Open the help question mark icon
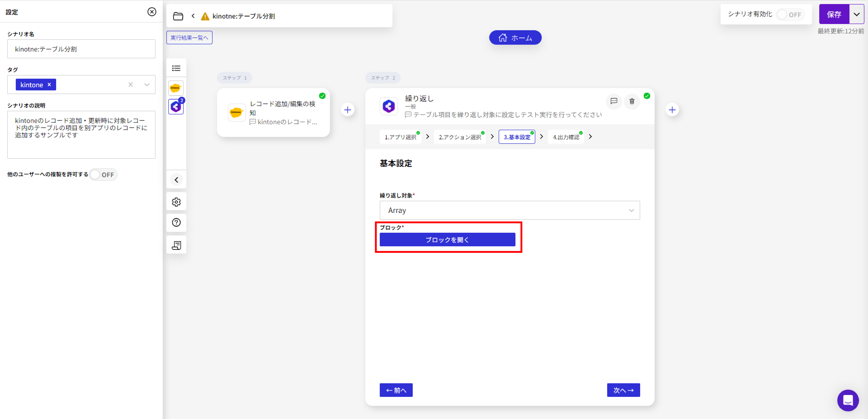868x419 pixels. point(176,223)
